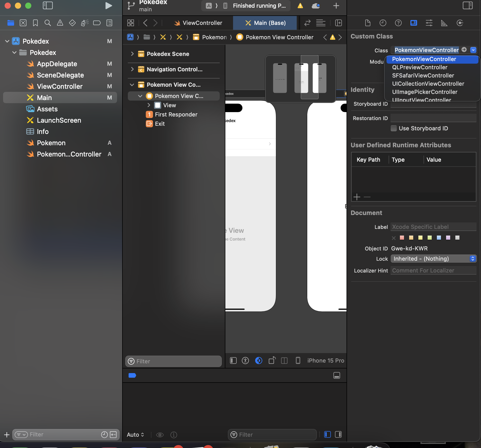Select the yellow label color swatch

[420, 238]
